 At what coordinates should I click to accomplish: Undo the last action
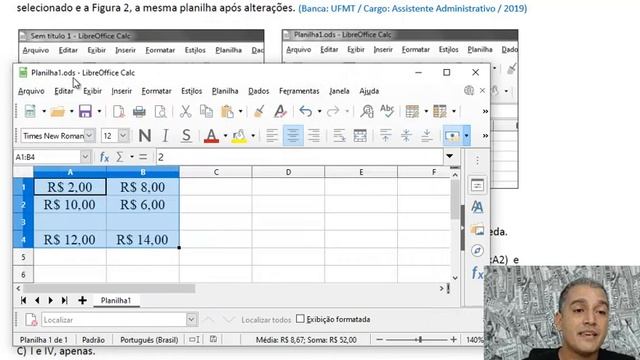(x=306, y=111)
